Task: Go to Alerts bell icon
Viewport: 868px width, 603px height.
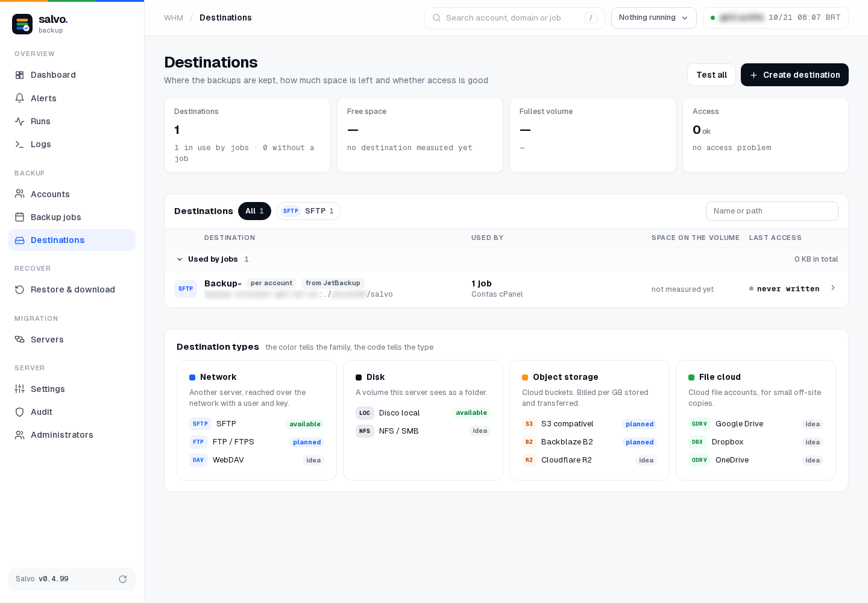Action: [19, 98]
